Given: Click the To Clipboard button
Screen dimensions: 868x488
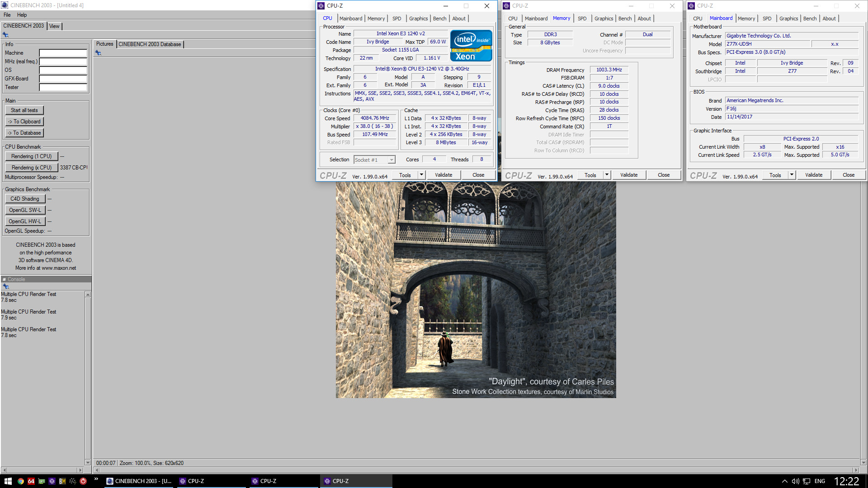Looking at the screenshot, I should pyautogui.click(x=24, y=122).
